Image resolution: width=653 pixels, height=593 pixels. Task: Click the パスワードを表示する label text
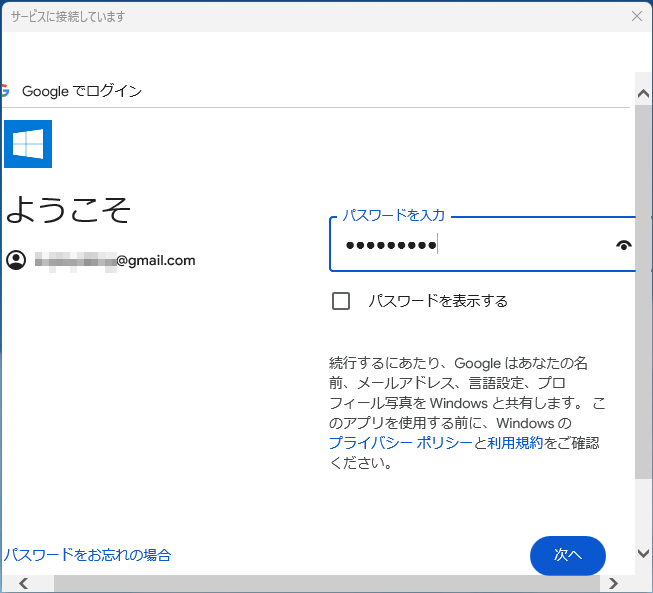tap(438, 301)
